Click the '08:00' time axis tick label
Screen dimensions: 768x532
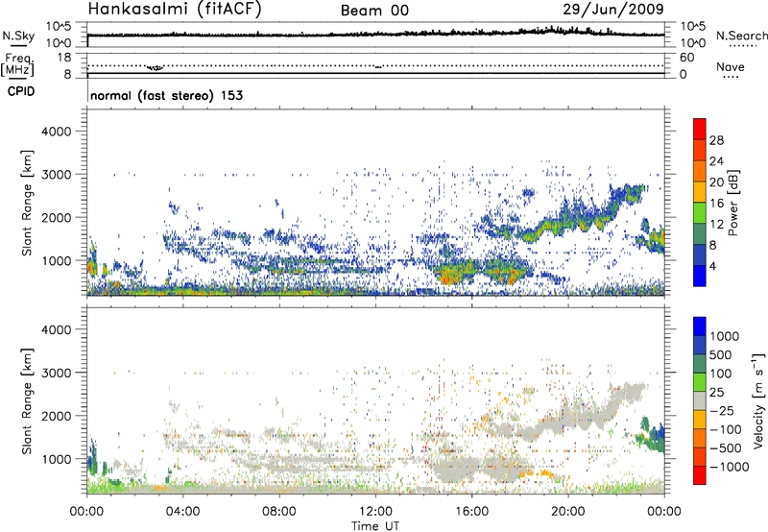click(278, 512)
